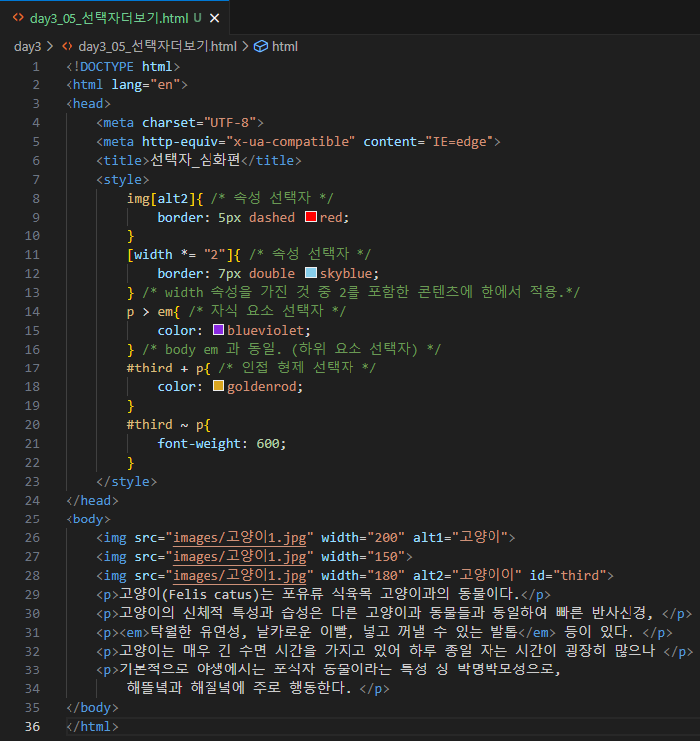This screenshot has width=700, height=741.
Task: Open the goldenrod color swatch picker
Action: (x=218, y=386)
